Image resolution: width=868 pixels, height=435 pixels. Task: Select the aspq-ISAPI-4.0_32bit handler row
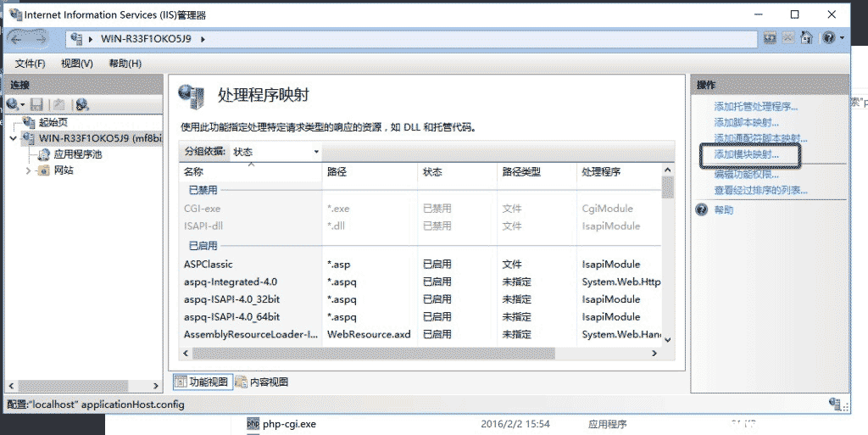pos(420,299)
